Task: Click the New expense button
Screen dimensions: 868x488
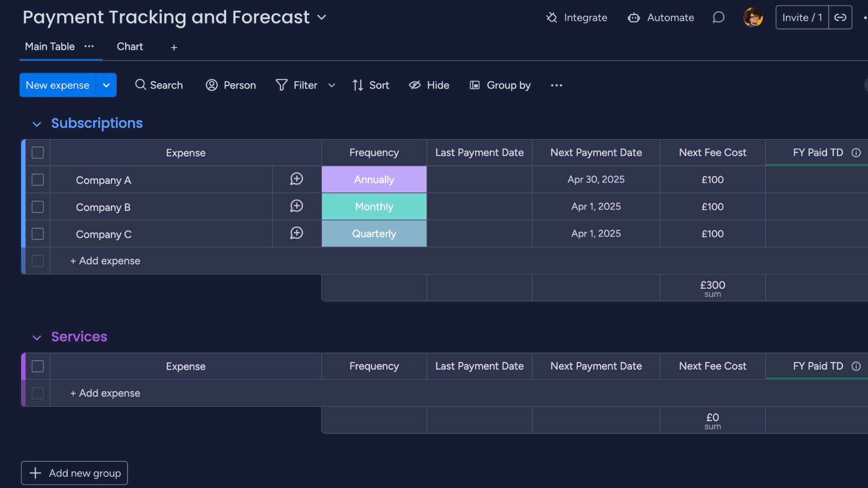Action: point(57,85)
